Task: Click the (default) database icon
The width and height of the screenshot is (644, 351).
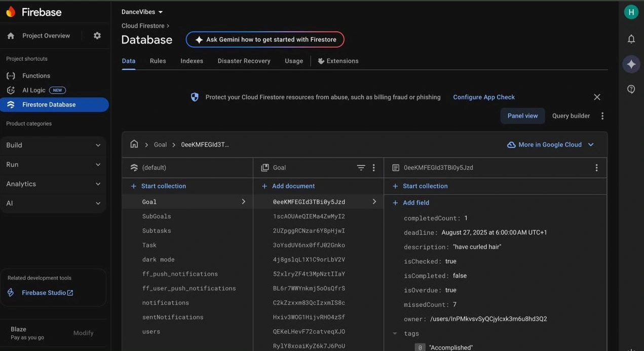Action: pos(134,168)
